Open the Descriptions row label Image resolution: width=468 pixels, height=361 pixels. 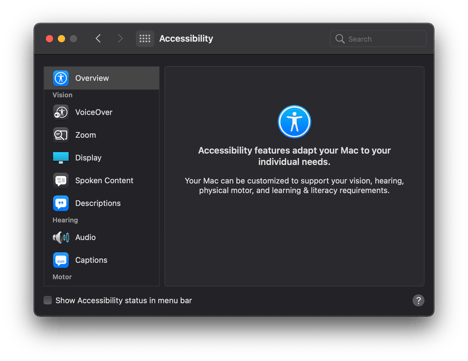click(98, 203)
